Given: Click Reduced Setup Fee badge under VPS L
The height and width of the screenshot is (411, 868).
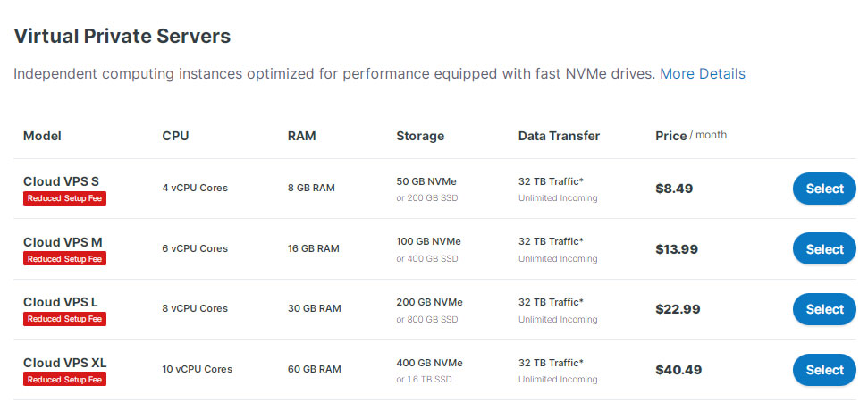Looking at the screenshot, I should tap(64, 319).
